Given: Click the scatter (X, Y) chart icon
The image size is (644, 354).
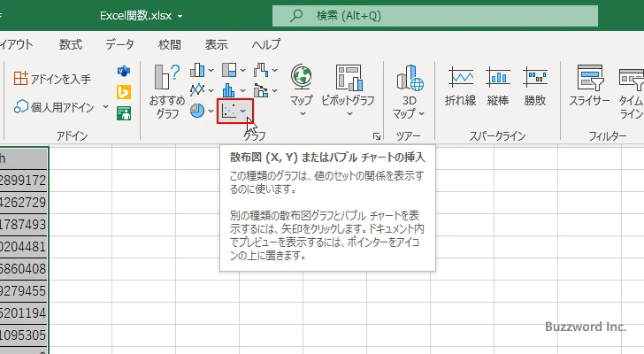Looking at the screenshot, I should tap(229, 112).
